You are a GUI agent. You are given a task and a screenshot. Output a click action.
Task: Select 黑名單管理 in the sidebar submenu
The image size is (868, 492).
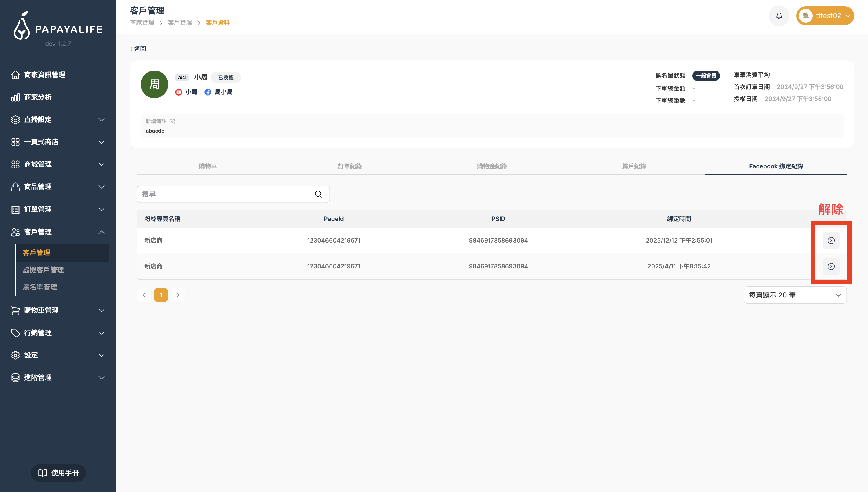[40, 287]
